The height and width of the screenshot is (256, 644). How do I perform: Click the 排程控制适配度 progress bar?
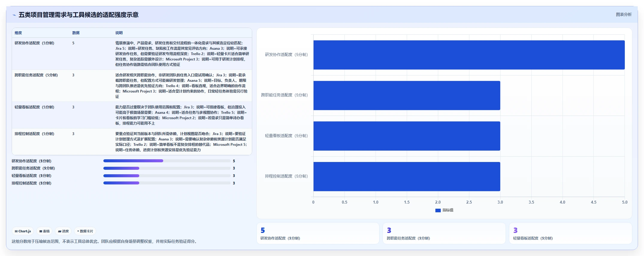click(x=167, y=183)
